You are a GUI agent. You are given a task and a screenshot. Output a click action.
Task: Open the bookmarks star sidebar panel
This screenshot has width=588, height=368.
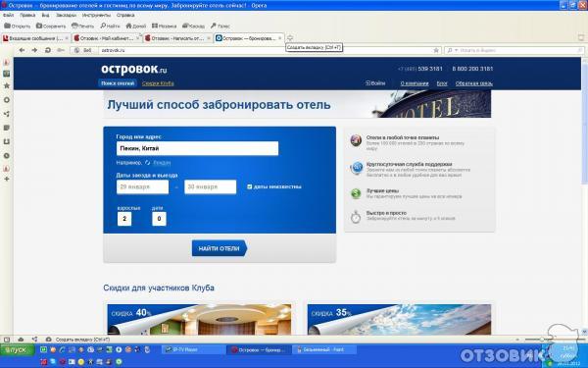(x=7, y=85)
